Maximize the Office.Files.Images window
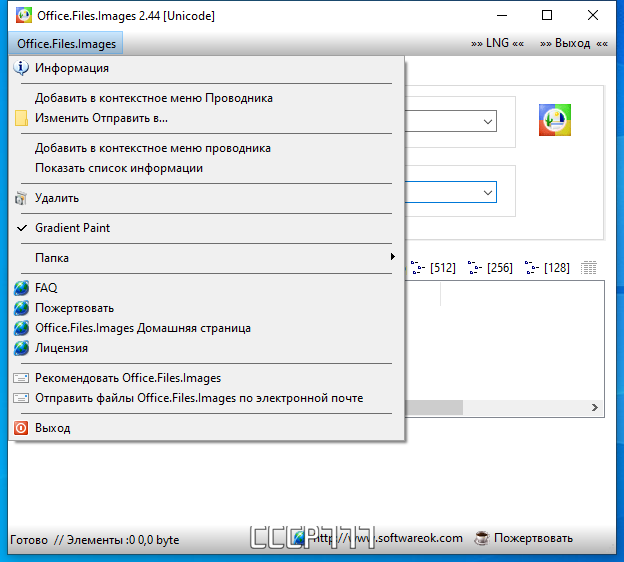Screen dimensions: 624x562 coord(547,15)
